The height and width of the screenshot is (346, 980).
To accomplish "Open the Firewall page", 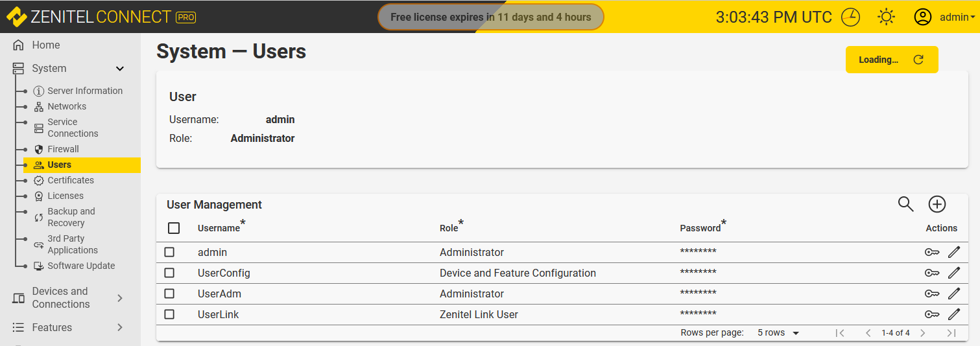I will point(63,149).
